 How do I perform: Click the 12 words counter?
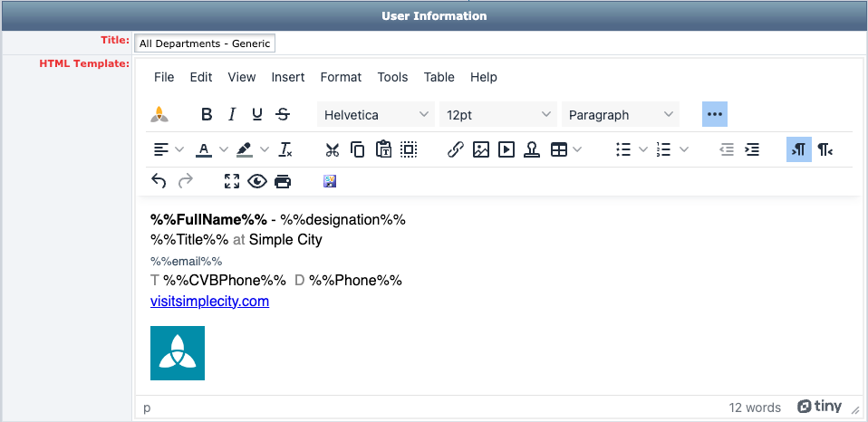[x=755, y=408]
